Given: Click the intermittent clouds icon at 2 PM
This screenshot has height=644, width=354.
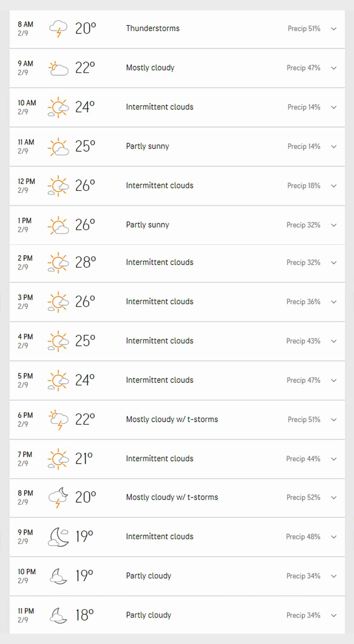Looking at the screenshot, I should click(x=58, y=263).
